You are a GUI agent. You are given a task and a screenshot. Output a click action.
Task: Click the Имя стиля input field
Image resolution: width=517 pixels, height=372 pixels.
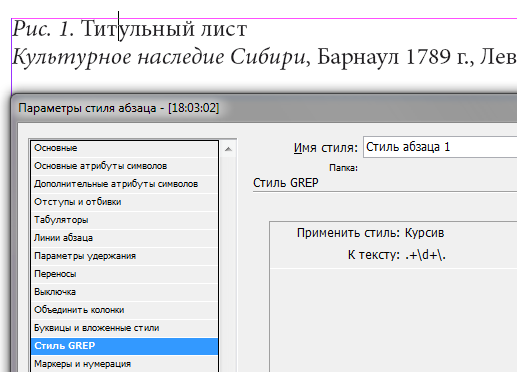[440, 147]
